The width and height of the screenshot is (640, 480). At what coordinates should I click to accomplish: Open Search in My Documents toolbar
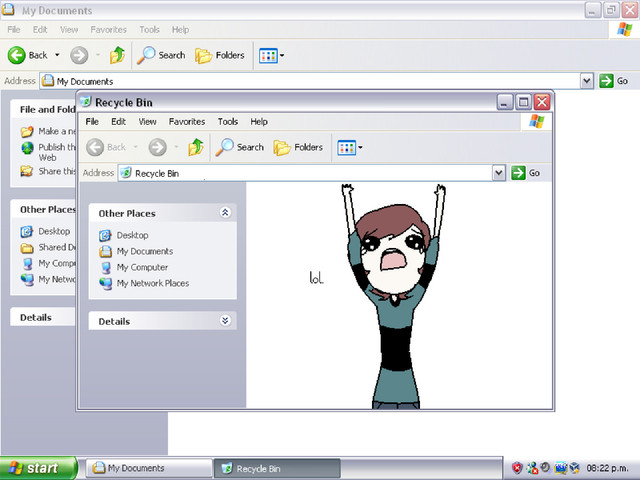[161, 55]
